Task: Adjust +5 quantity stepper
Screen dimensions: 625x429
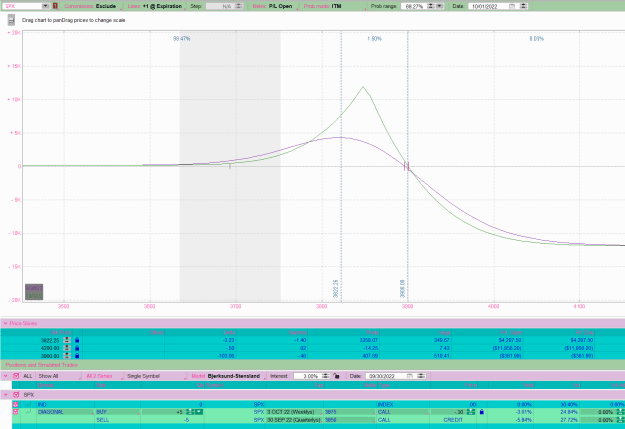Action: click(190, 412)
